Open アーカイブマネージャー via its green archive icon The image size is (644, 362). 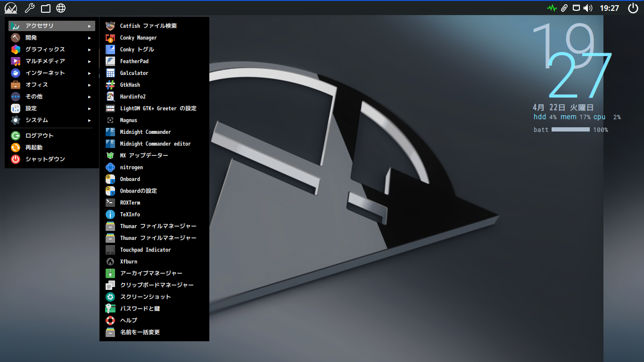[110, 273]
